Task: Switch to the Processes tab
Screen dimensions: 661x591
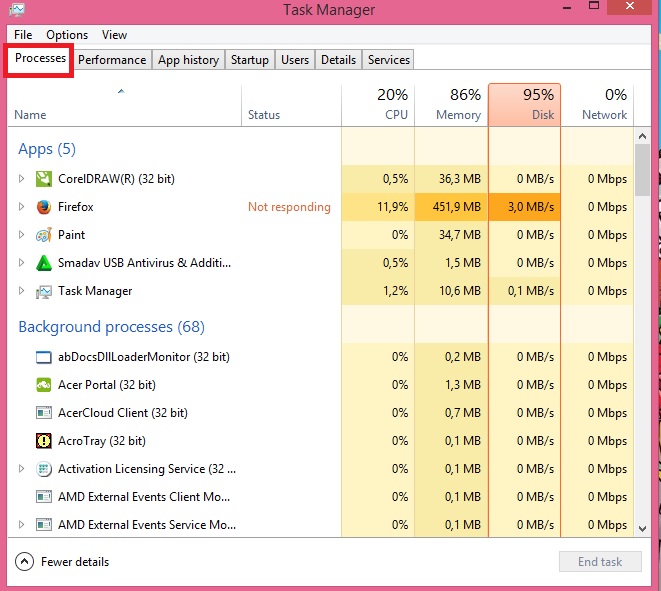Action: (40, 58)
